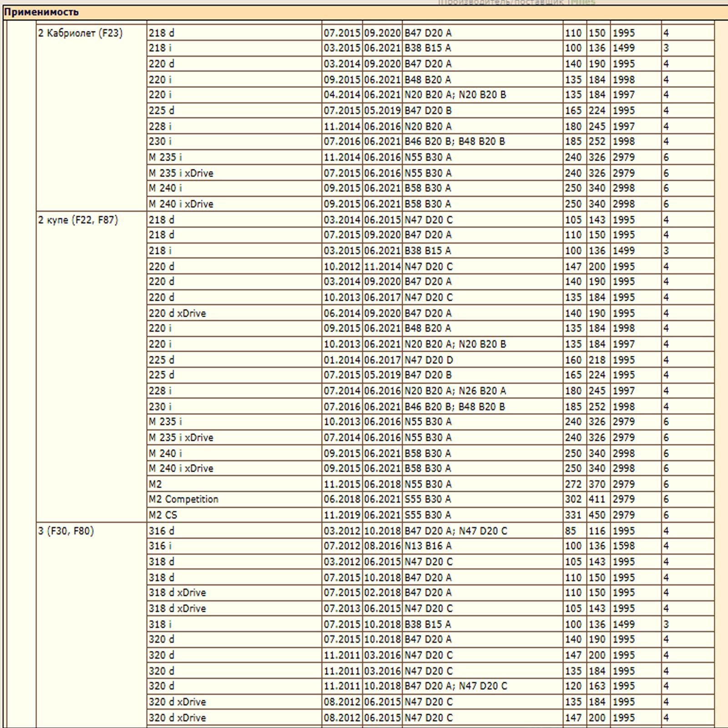Click engine code N47 D20 D
Image resolution: width=728 pixels, height=728 pixels.
(x=429, y=360)
